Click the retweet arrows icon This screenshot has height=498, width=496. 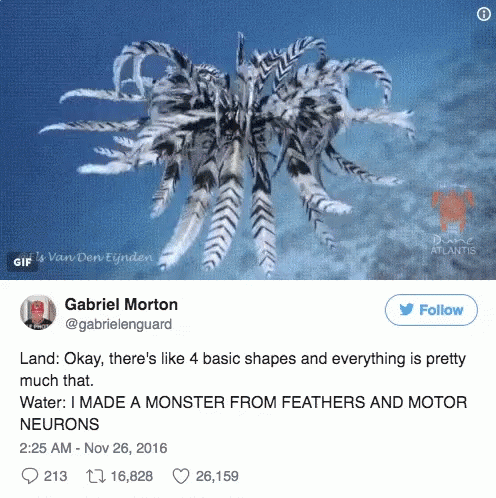[96, 476]
